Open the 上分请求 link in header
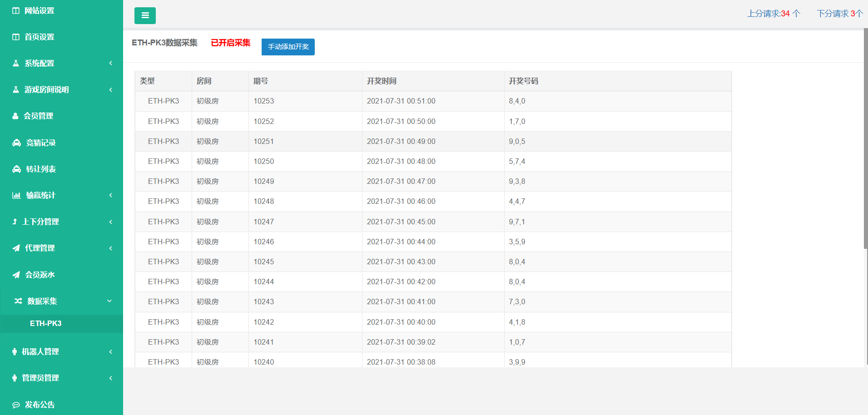The image size is (868, 415). pos(774,14)
